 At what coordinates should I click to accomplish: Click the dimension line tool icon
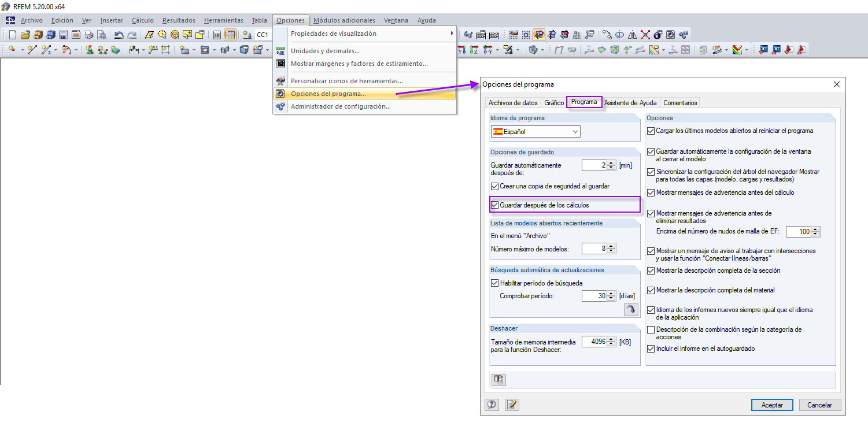click(134, 50)
